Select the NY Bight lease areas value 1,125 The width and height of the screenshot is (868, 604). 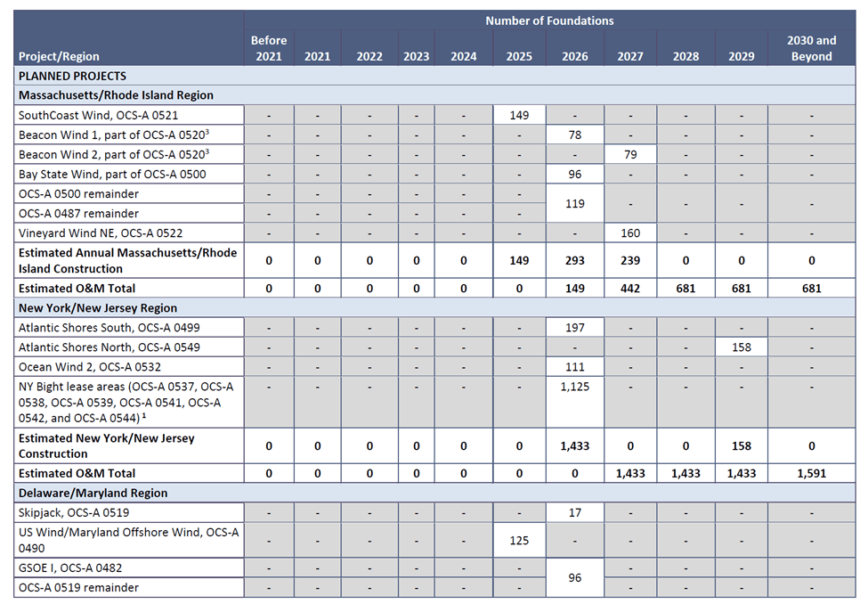click(574, 387)
